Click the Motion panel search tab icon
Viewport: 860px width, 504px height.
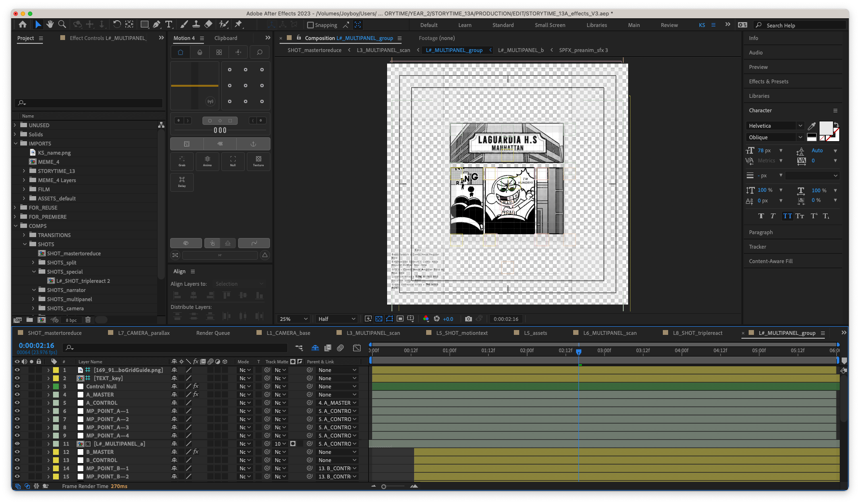[259, 53]
